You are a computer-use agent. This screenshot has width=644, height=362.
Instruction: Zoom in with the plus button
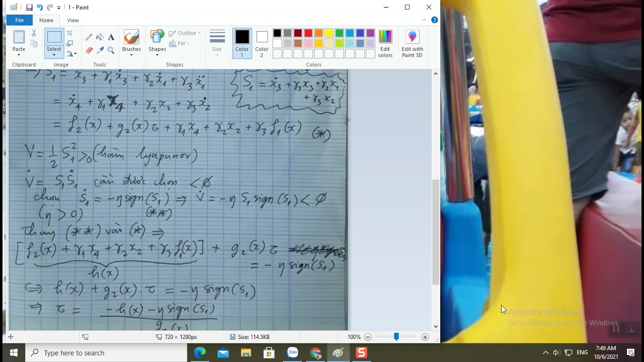click(425, 337)
